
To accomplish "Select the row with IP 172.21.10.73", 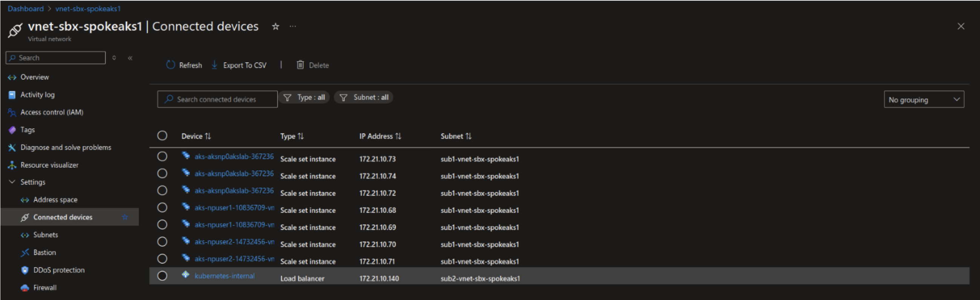I will click(162, 156).
